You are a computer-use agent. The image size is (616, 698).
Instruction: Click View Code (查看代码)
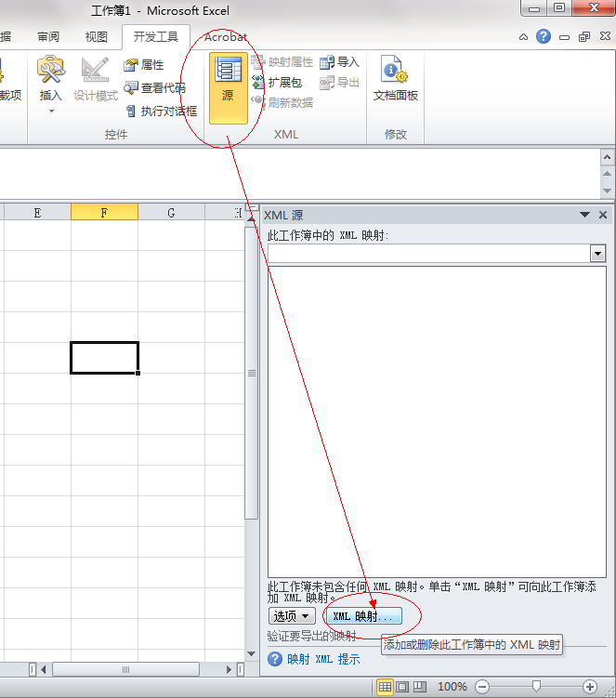click(x=154, y=87)
